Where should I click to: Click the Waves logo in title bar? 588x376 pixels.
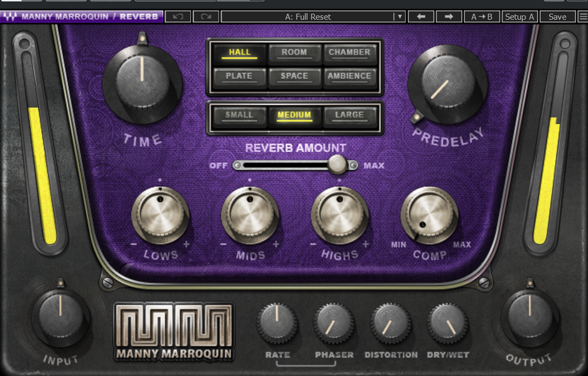point(10,17)
